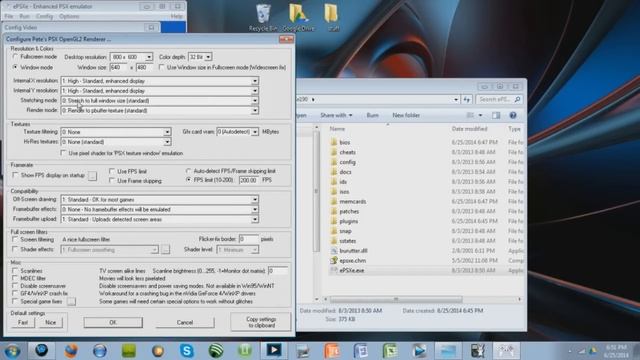Open the Recycle Bin desktop icon
Viewport: 640px width, 360px height.
263,17
